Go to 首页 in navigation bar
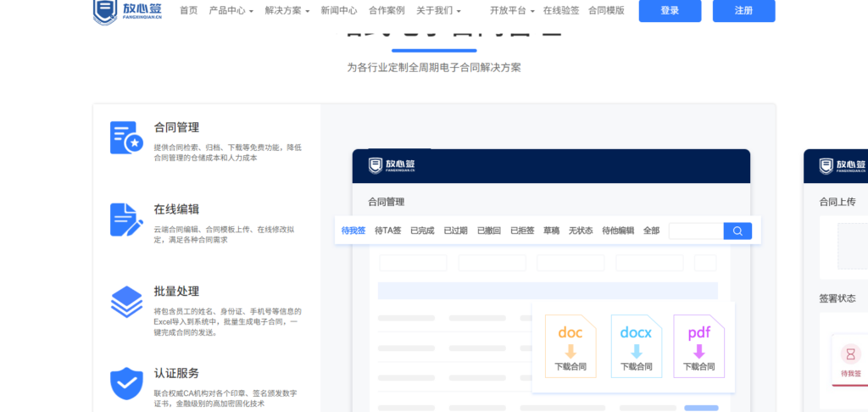868x412 pixels. tap(188, 11)
